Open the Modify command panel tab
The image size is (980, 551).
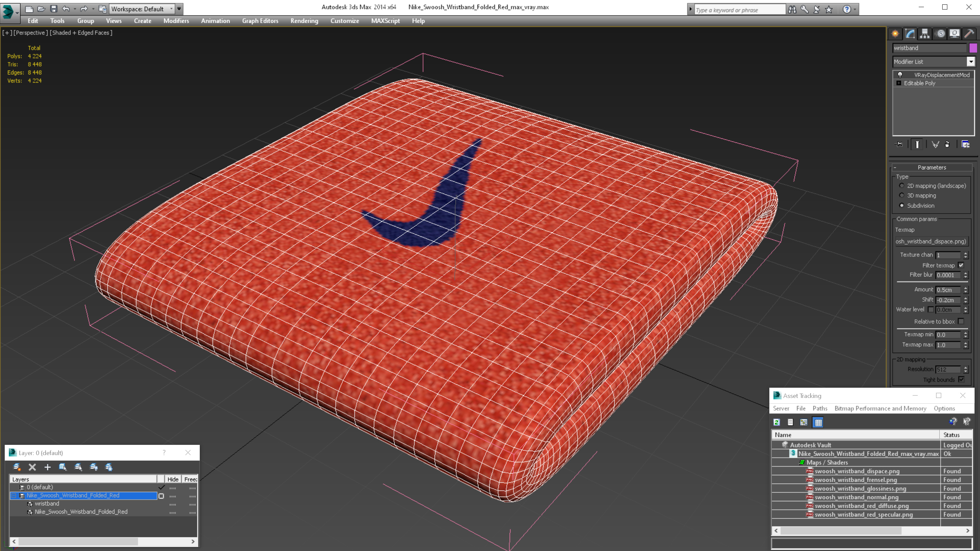(910, 34)
